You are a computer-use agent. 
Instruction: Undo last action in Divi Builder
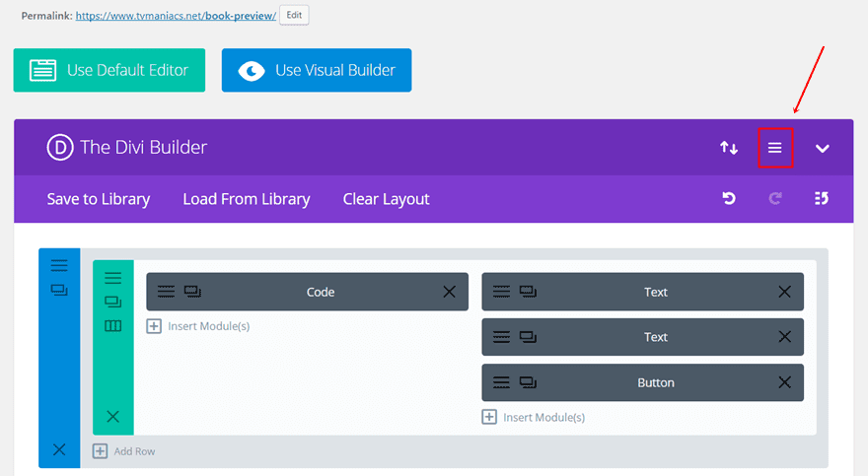coord(729,198)
